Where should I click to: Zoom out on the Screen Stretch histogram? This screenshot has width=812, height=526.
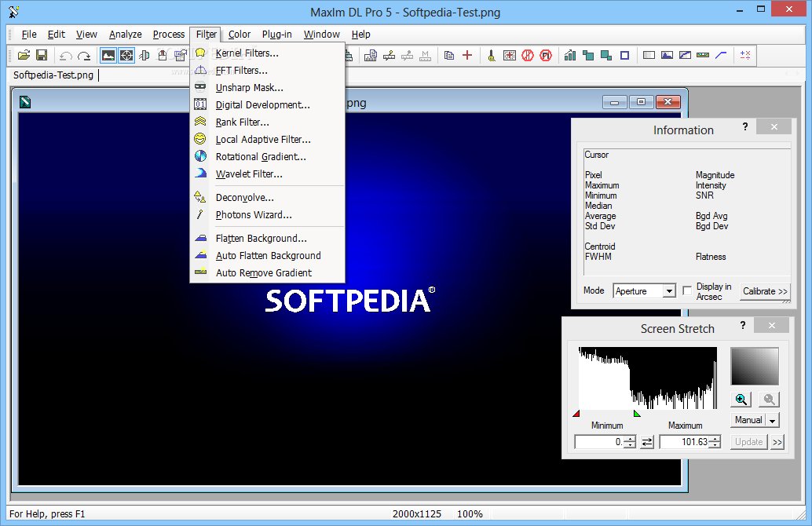point(769,399)
